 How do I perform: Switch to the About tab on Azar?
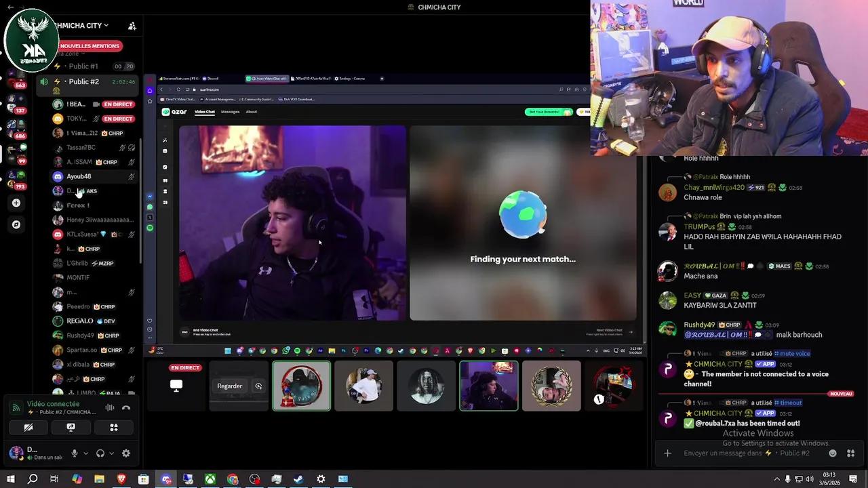pyautogui.click(x=252, y=112)
